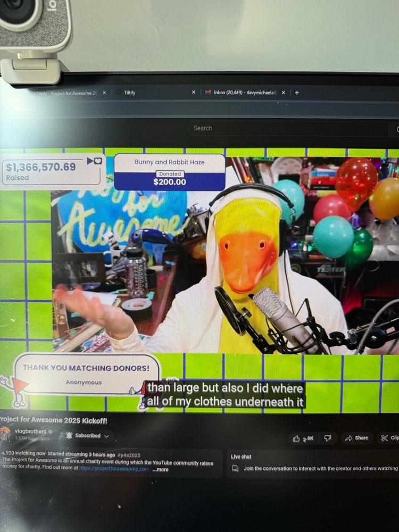The image size is (399, 532).
Task: Expand description with ...more
Action: [160, 470]
